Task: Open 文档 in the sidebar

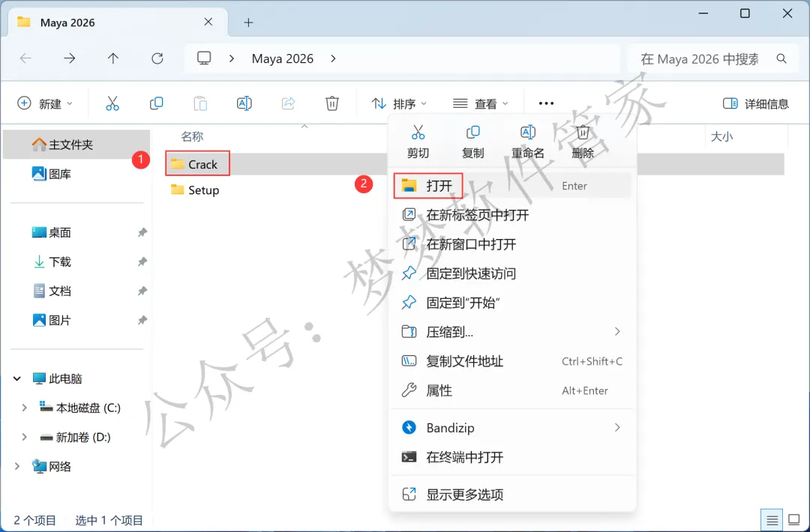Action: [x=77, y=291]
